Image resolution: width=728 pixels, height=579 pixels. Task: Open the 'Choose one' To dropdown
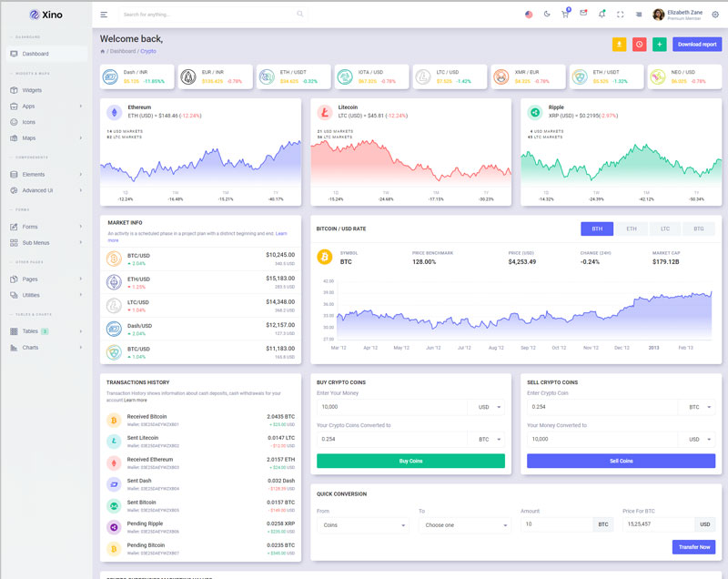pos(465,525)
